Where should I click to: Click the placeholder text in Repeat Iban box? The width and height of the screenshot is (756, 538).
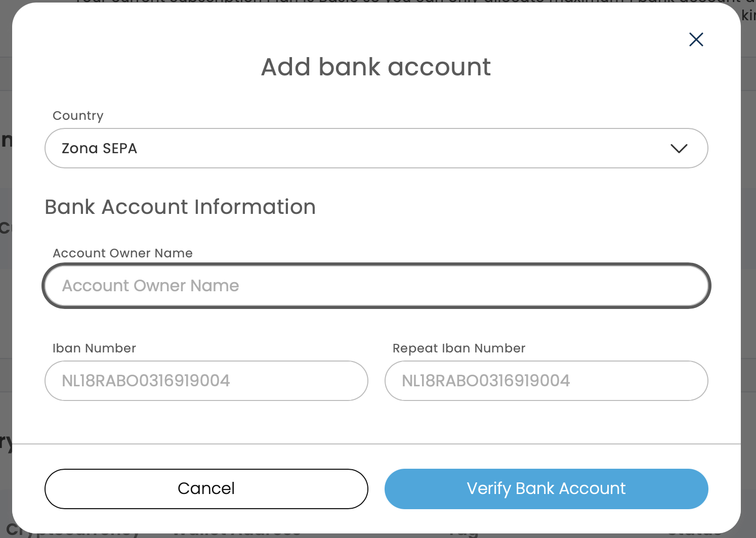coord(486,381)
